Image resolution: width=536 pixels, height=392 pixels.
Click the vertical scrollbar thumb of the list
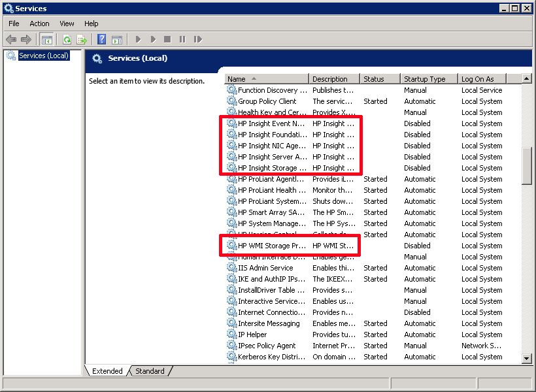pos(526,166)
